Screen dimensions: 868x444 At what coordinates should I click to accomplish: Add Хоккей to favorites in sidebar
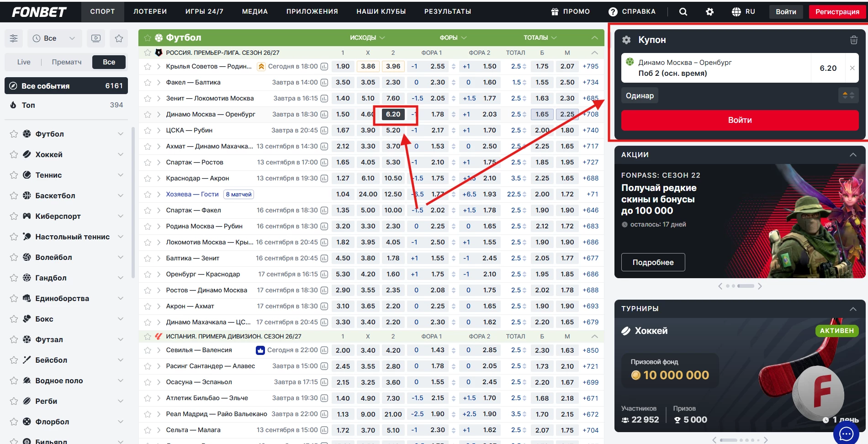[x=14, y=155]
